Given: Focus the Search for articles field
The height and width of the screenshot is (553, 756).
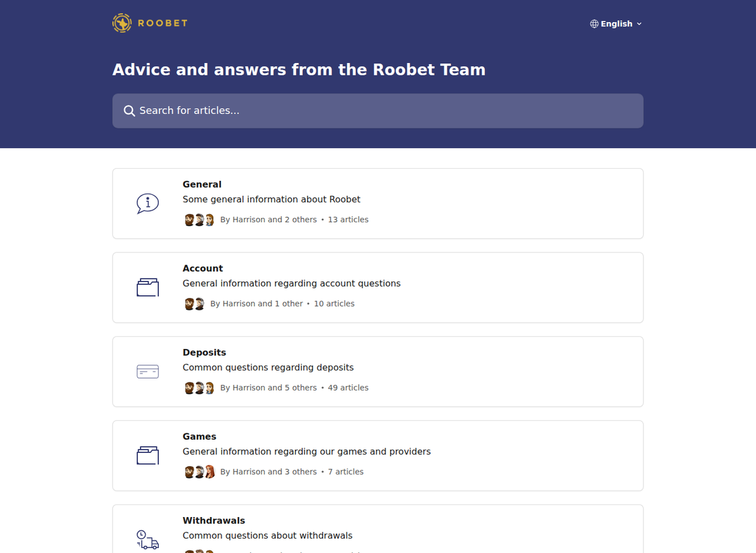Looking at the screenshot, I should pos(378,111).
